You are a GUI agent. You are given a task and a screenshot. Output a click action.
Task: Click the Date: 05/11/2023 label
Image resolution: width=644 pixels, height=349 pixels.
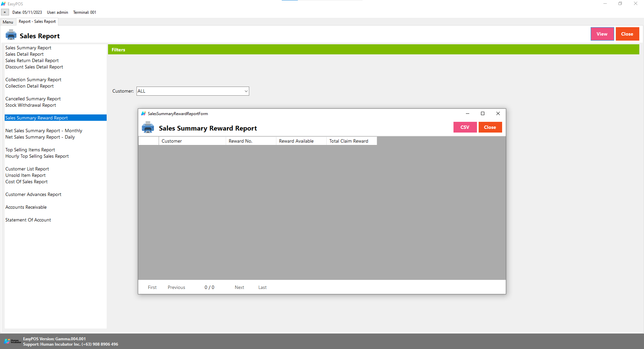pyautogui.click(x=27, y=12)
